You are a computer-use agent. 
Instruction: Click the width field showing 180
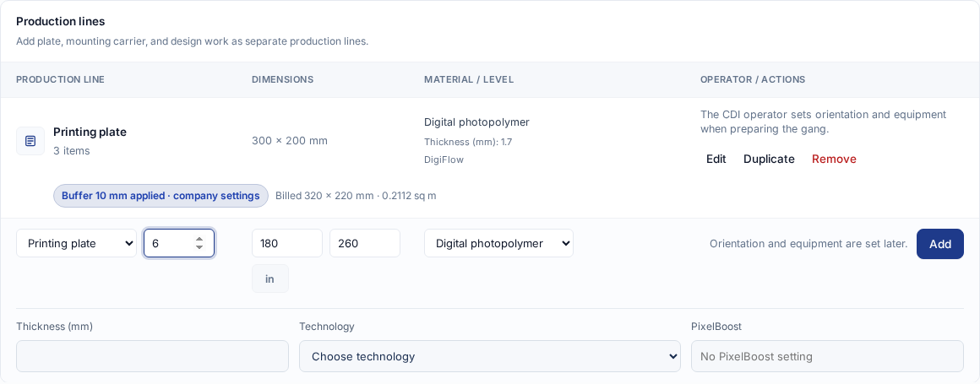[x=287, y=244]
